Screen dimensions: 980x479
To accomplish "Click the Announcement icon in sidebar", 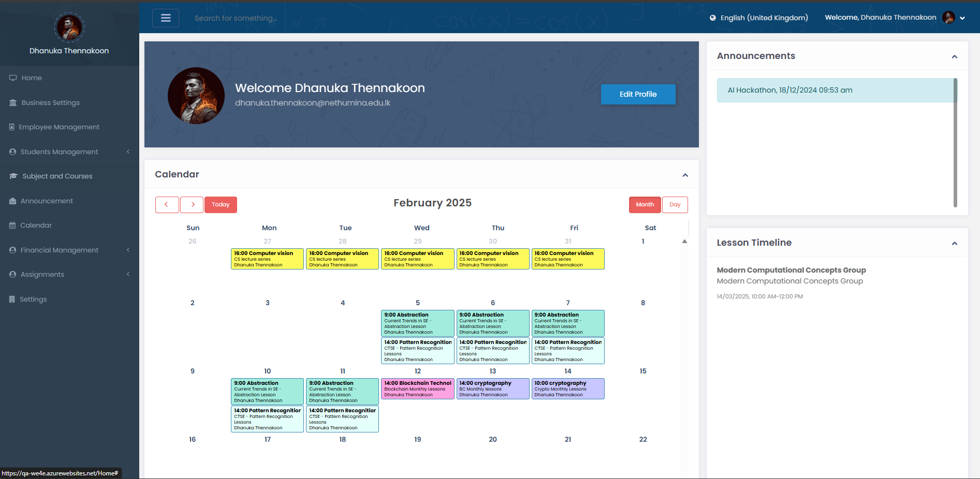I will pos(12,201).
